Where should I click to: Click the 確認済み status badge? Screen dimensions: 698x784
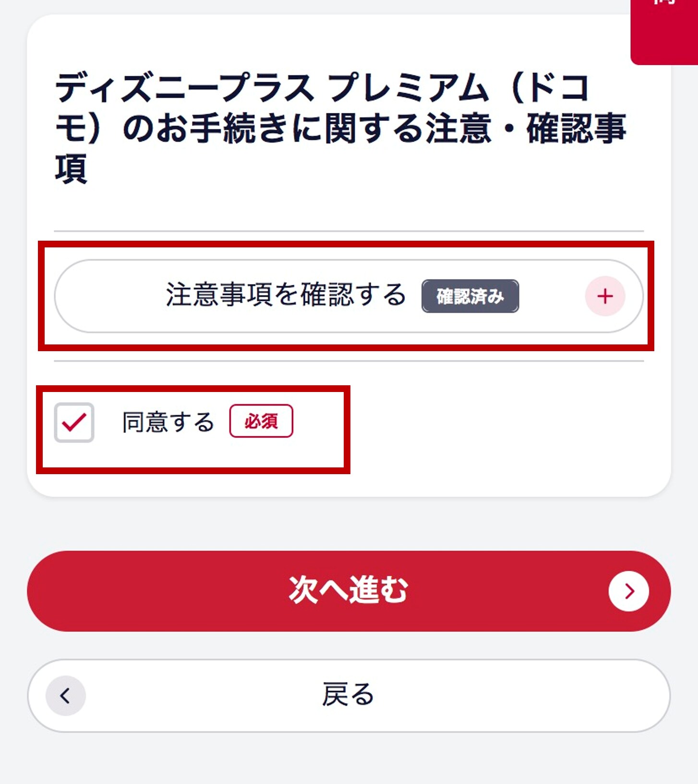470,296
